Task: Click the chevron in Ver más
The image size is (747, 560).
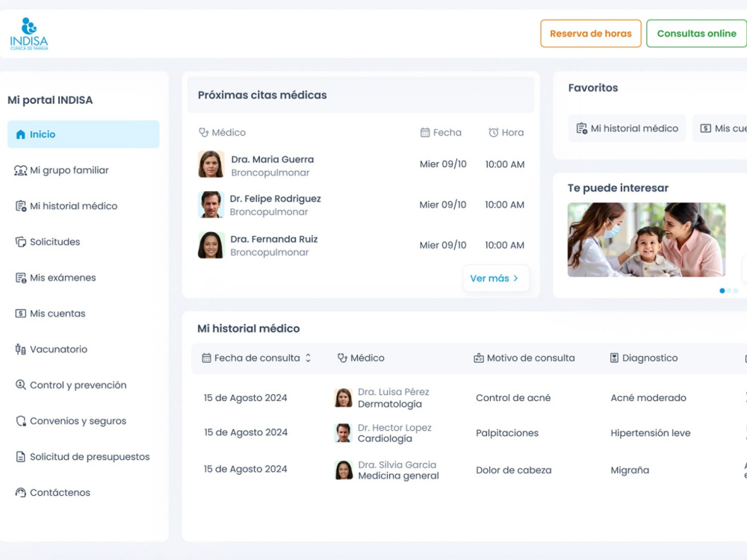Action: pos(515,278)
